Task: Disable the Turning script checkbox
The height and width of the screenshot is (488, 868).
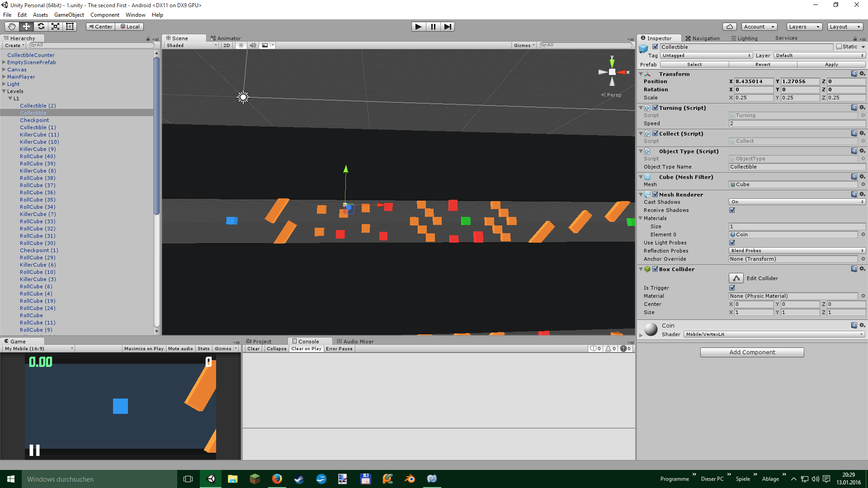Action: 655,108
